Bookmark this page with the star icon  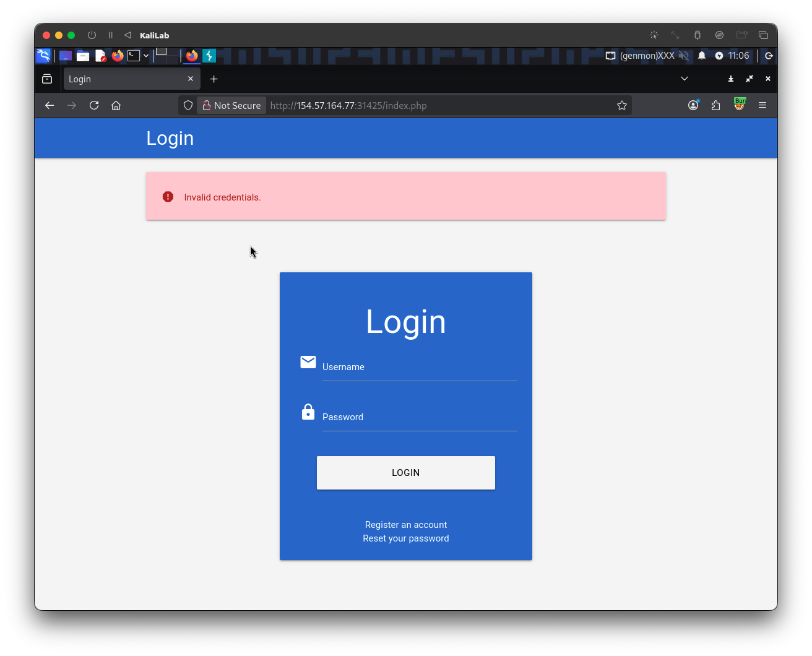coord(622,105)
